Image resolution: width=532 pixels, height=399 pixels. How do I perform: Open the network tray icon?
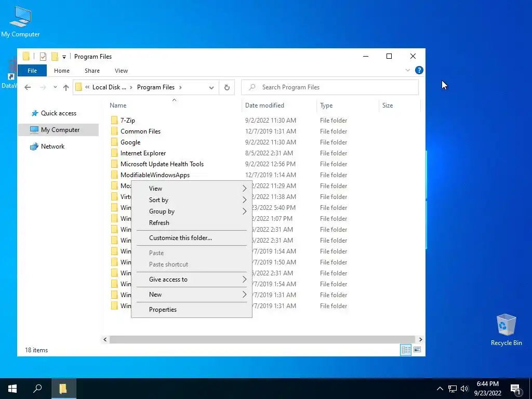[453, 389]
